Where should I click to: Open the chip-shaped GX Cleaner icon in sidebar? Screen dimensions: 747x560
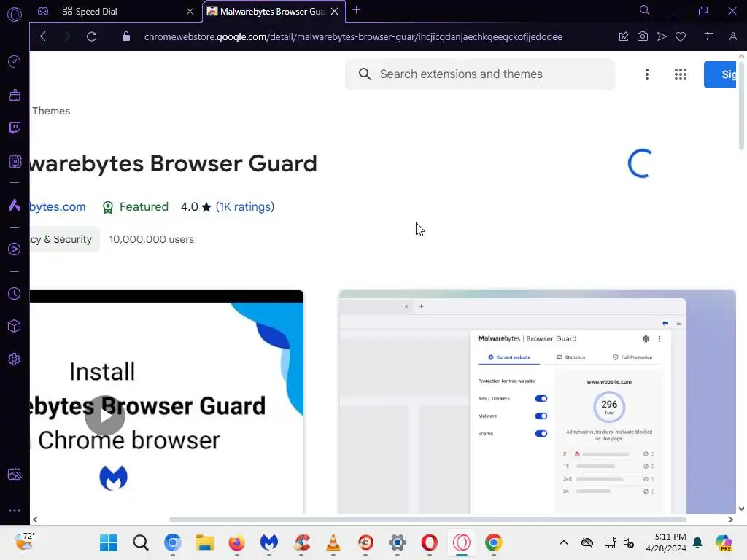click(15, 161)
